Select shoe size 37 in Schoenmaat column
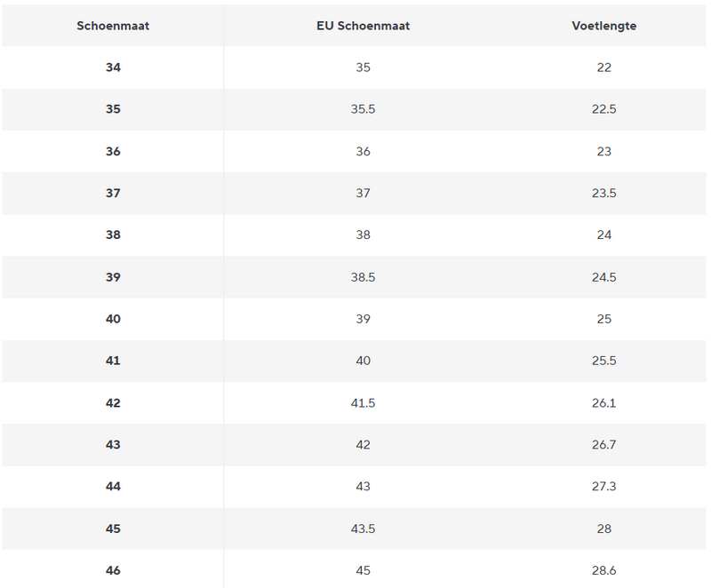Viewport: 711px width, 588px height. (x=113, y=193)
